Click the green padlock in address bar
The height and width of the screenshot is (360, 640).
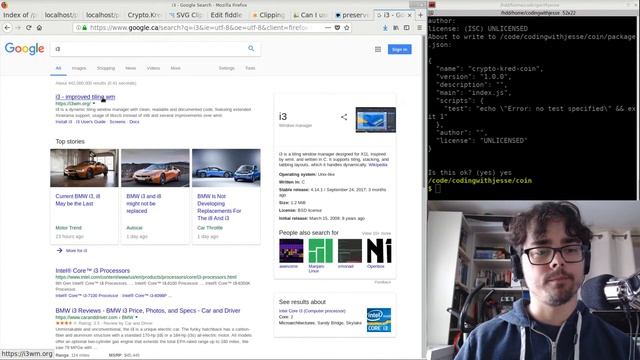click(x=84, y=28)
